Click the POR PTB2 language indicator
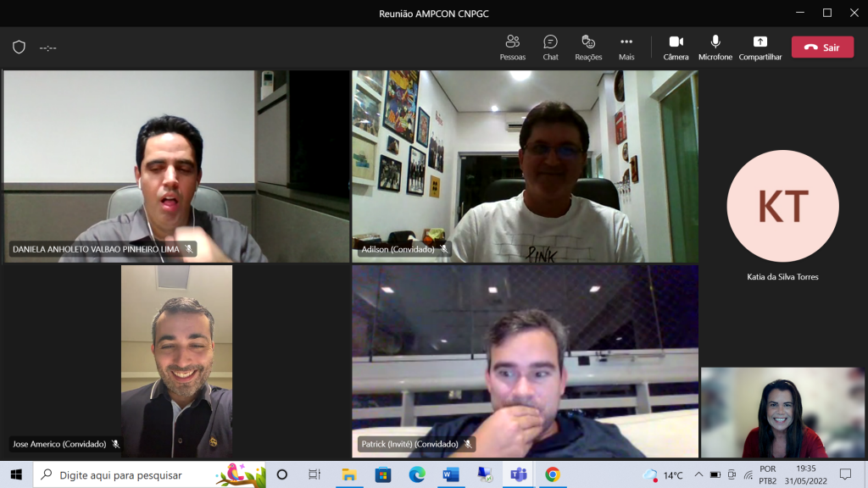The image size is (868, 488). [x=768, y=474]
